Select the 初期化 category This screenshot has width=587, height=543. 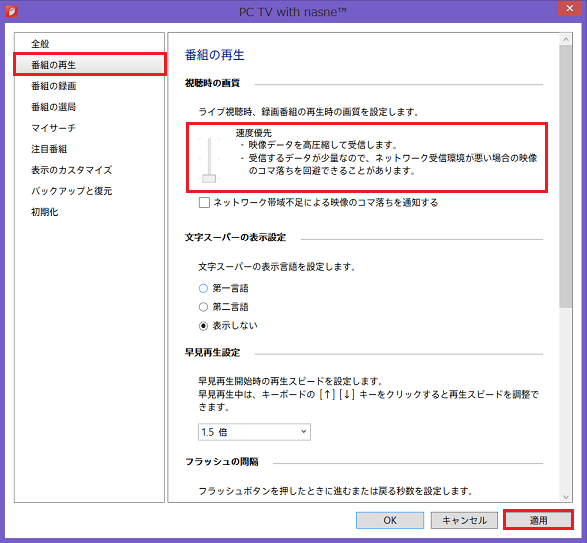[90, 212]
